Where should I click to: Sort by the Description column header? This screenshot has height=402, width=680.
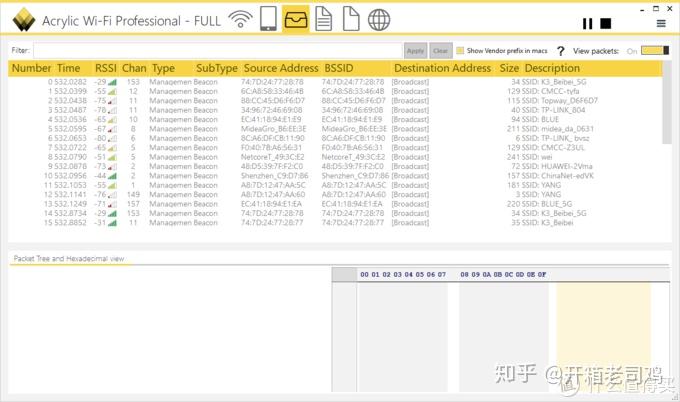[x=552, y=69]
